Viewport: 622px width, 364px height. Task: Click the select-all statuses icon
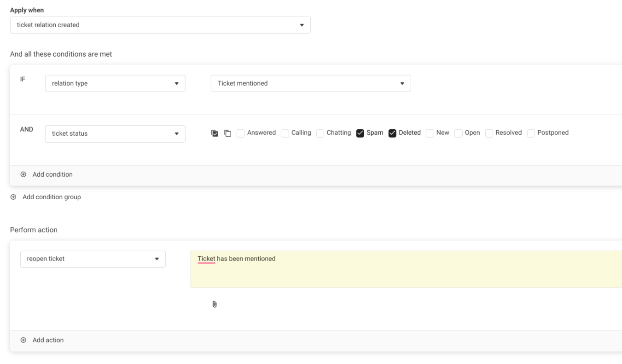tap(215, 133)
